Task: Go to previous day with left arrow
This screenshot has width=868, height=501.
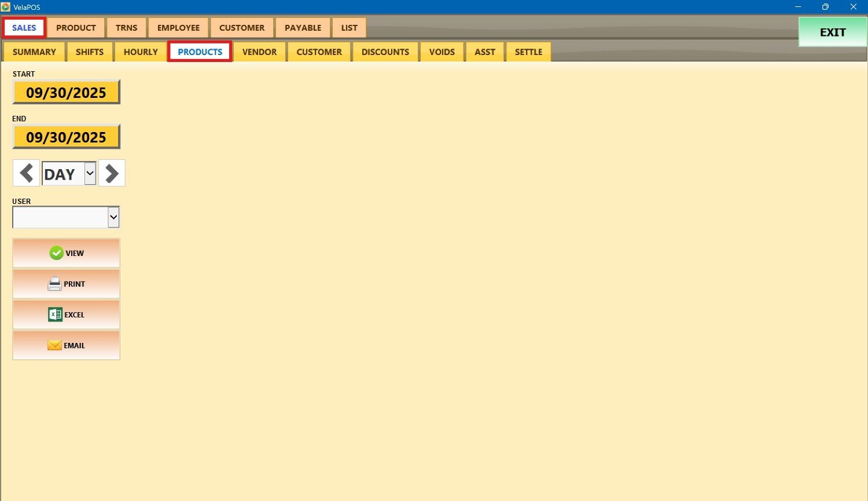Action: click(26, 173)
